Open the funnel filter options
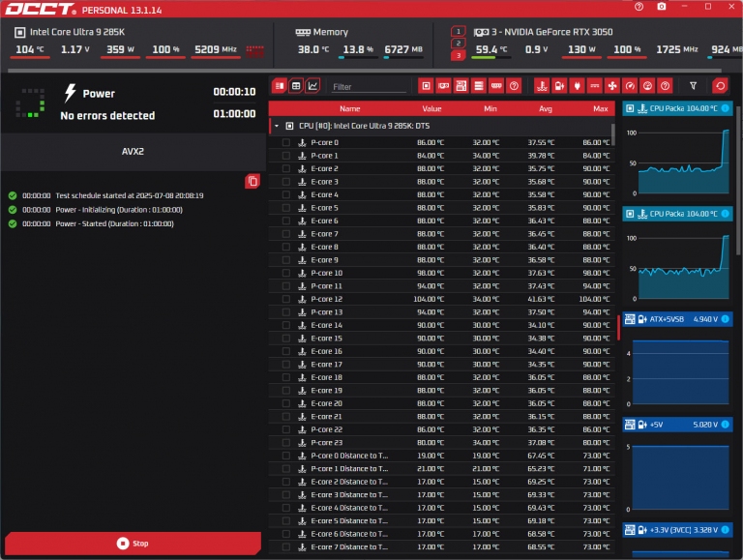The height and width of the screenshot is (560, 743). point(693,86)
